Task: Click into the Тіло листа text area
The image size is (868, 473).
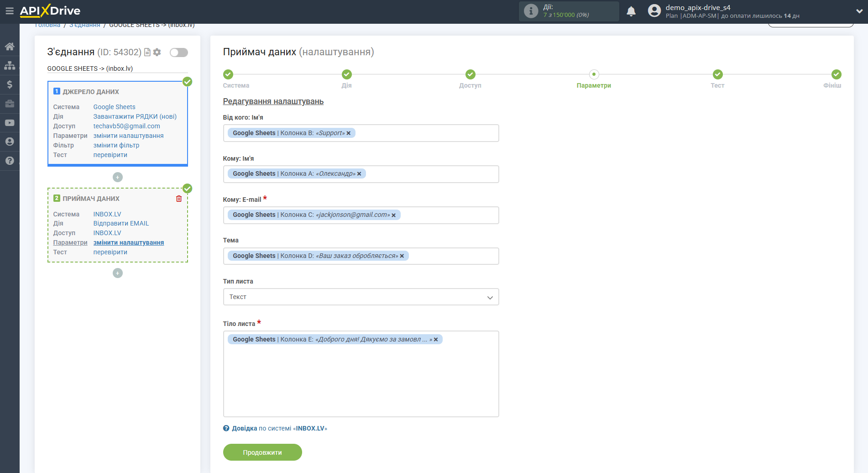Action: [x=361, y=374]
